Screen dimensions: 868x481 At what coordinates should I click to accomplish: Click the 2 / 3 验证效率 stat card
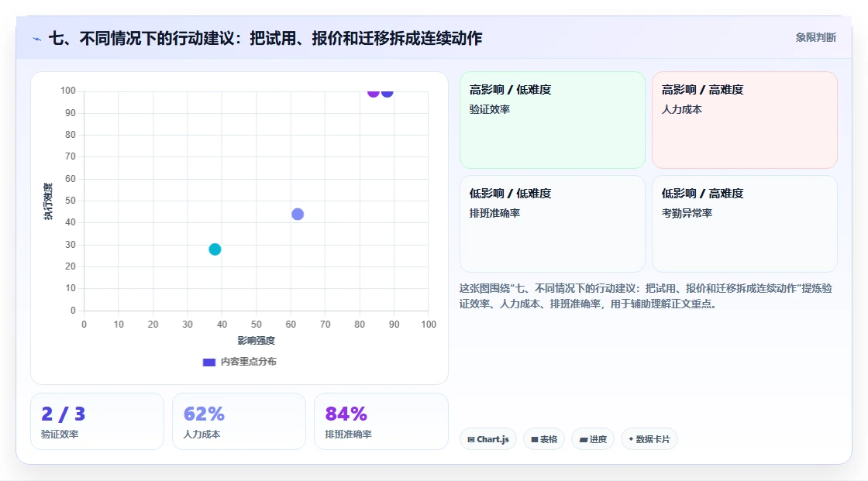[x=98, y=421]
